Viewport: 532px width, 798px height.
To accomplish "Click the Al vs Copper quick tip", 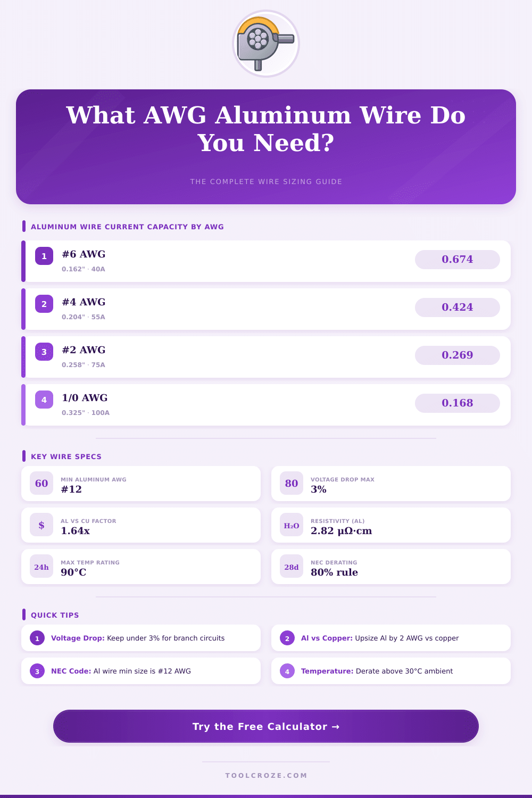I will coord(391,638).
